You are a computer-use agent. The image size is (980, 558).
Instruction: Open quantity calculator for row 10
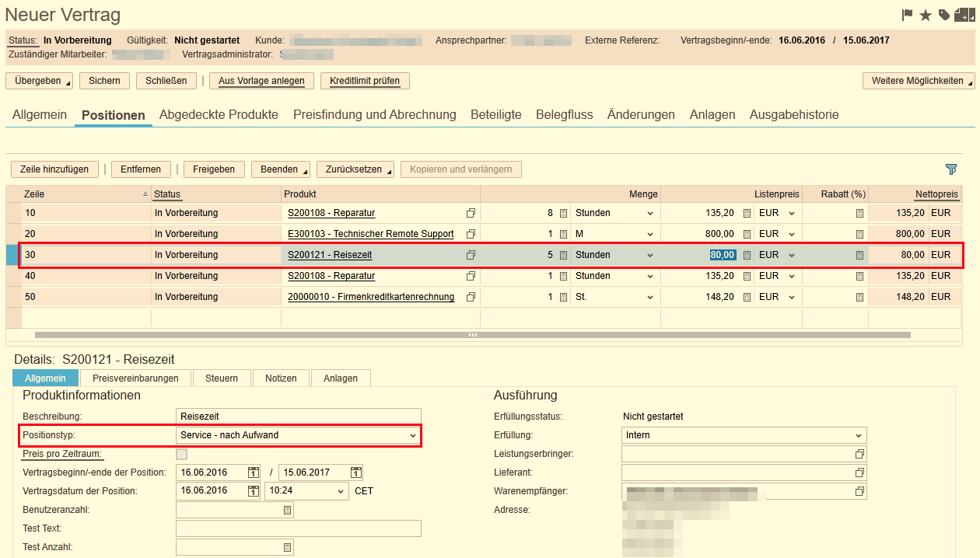click(x=563, y=213)
